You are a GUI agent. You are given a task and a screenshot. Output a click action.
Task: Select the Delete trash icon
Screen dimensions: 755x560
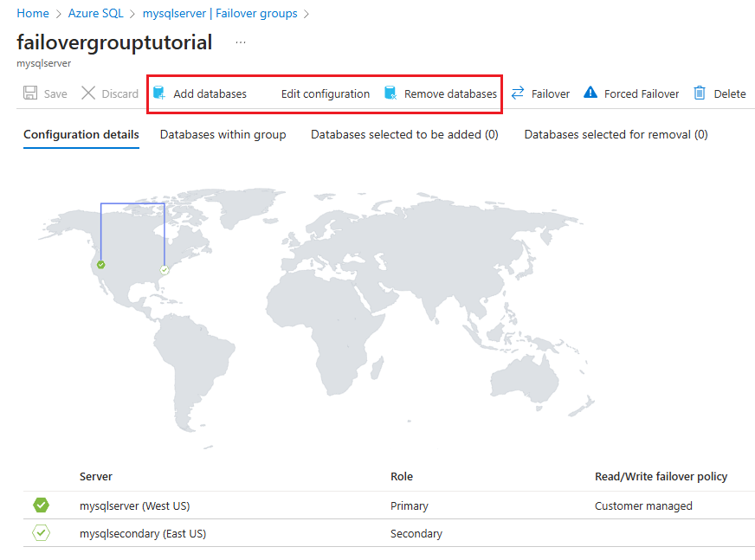(701, 93)
